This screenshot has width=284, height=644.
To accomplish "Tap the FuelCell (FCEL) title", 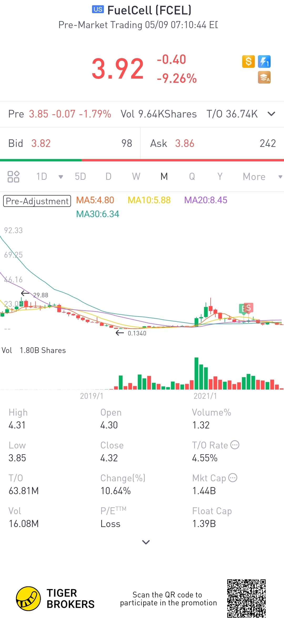I will tap(149, 10).
